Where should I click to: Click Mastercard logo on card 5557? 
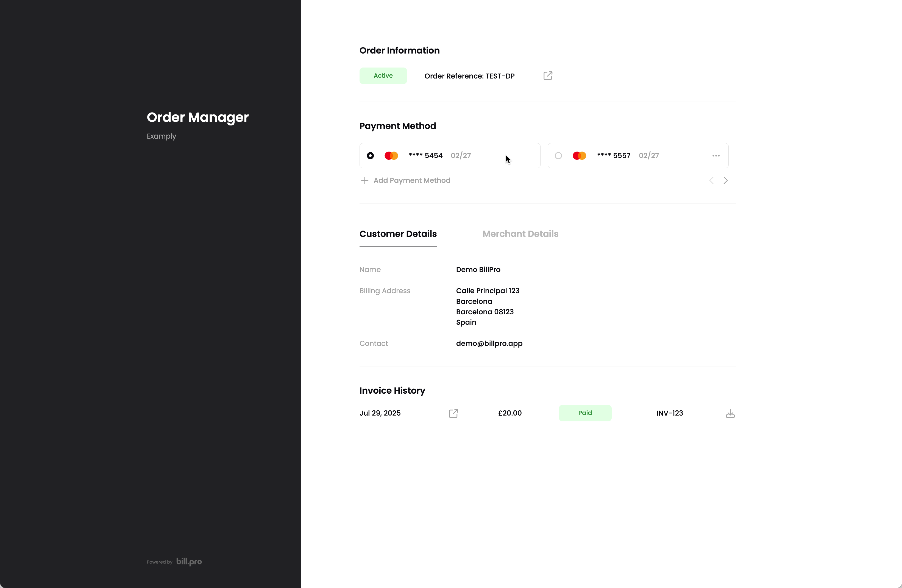(x=579, y=156)
